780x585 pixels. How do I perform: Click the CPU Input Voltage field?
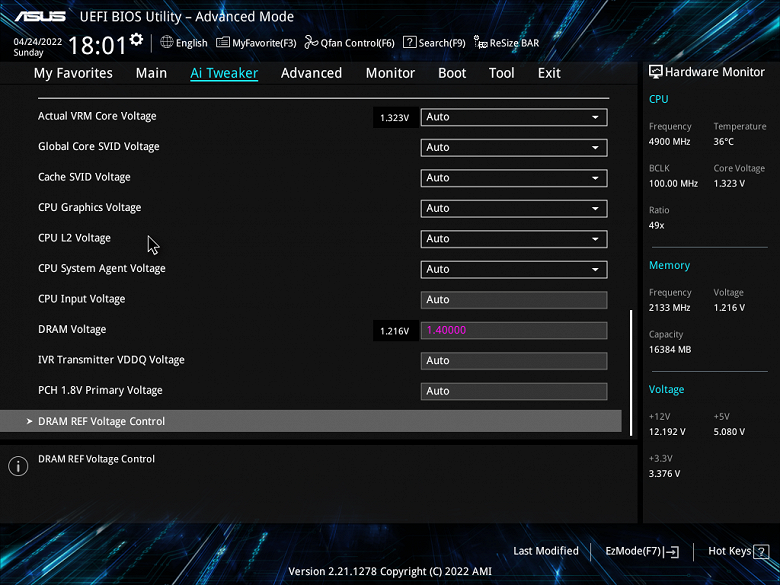(514, 300)
